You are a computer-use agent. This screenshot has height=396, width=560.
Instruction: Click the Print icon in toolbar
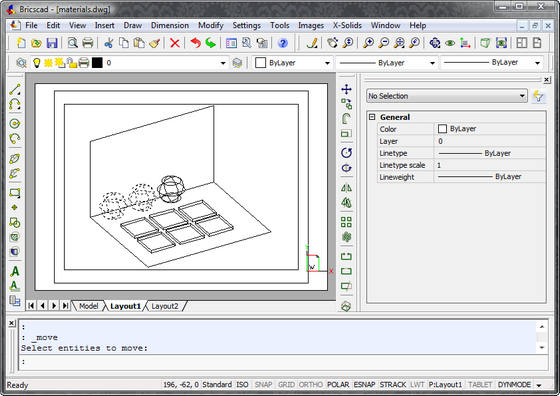[88, 43]
